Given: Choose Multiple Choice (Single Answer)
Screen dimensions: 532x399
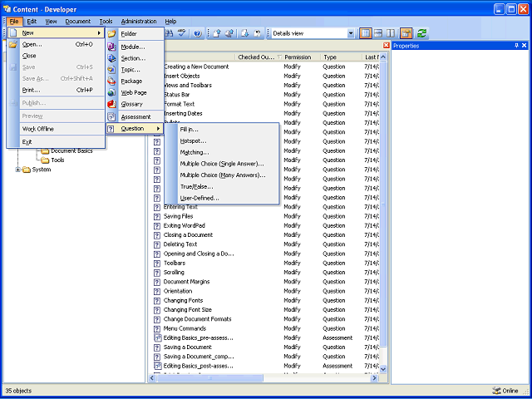Looking at the screenshot, I should [222, 164].
